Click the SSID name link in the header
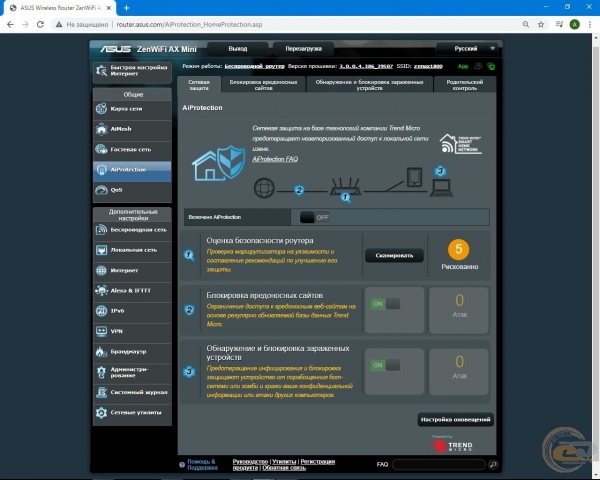600x480 pixels. 428,66
